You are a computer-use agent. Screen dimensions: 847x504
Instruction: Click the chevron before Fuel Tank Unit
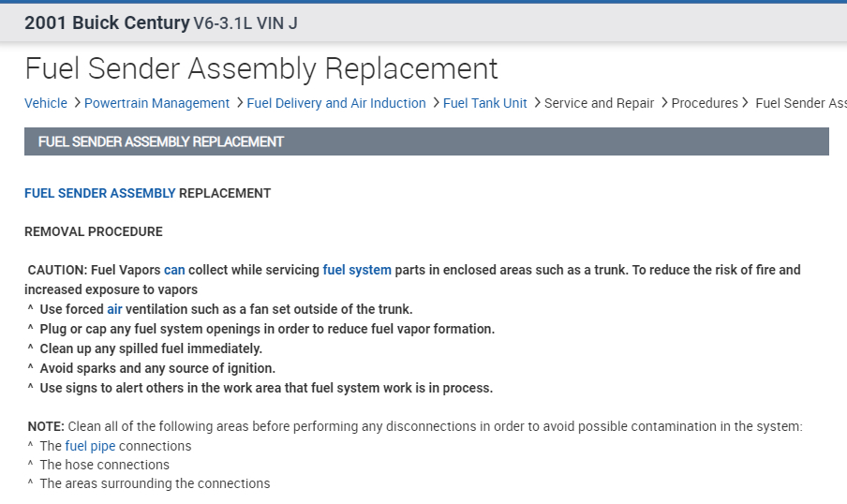coord(436,103)
